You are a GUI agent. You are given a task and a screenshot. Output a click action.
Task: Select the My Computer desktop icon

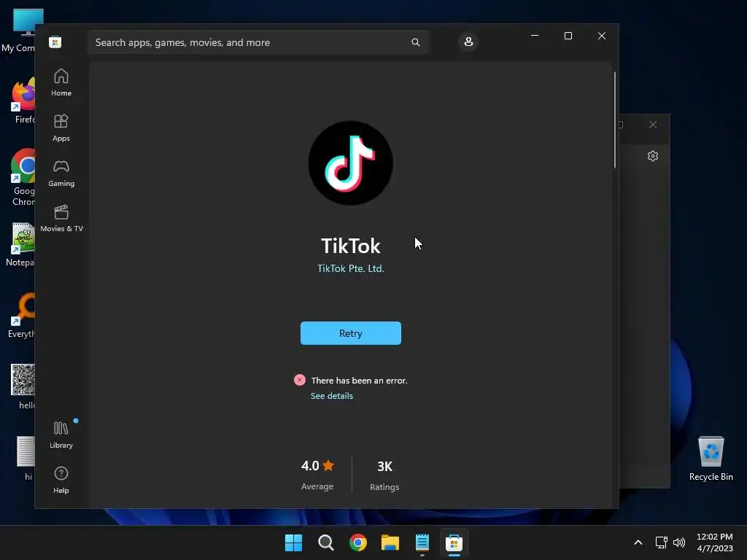[19, 31]
